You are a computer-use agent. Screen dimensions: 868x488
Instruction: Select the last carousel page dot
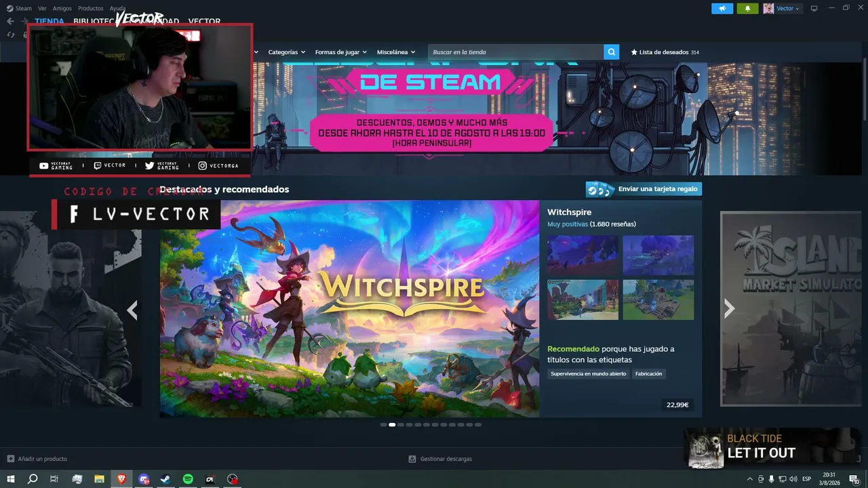pos(478,425)
